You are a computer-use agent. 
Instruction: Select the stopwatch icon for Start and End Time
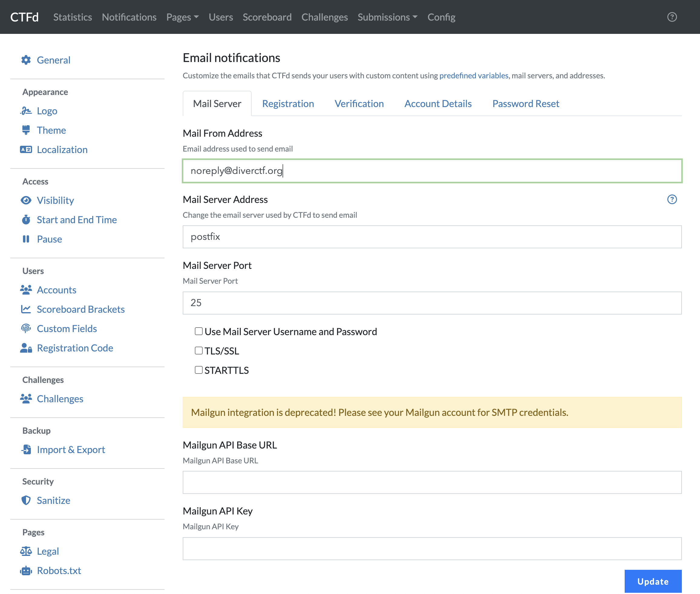click(26, 220)
